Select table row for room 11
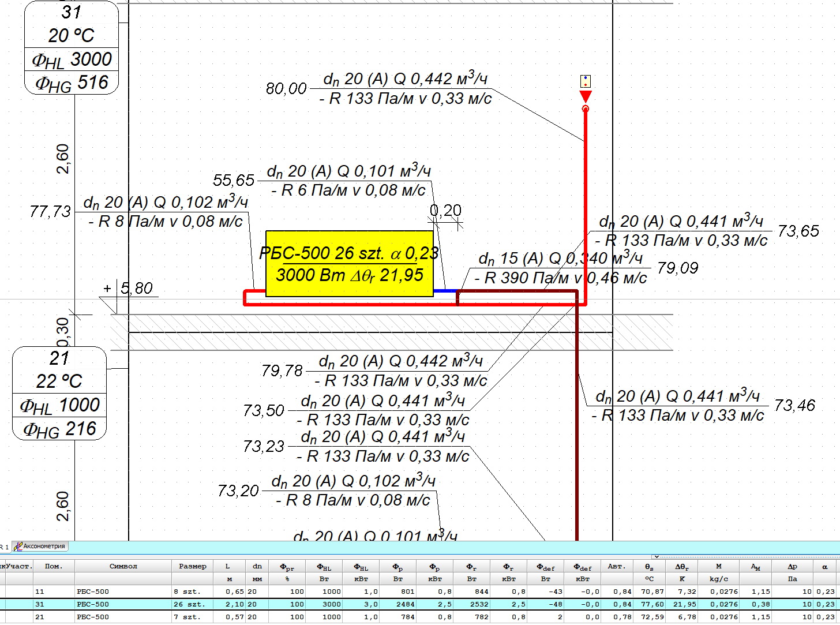 pyautogui.click(x=420, y=592)
